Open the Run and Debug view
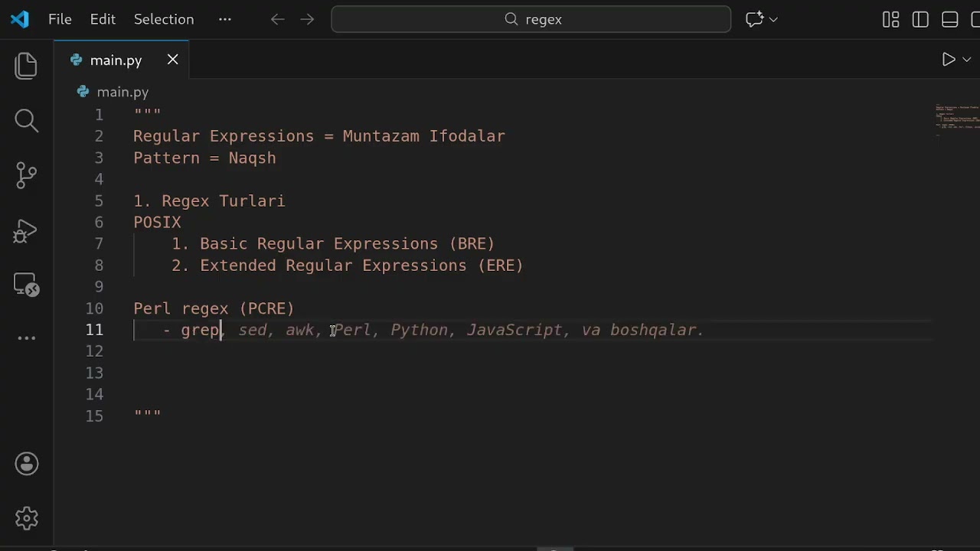The height and width of the screenshot is (551, 980). click(27, 230)
